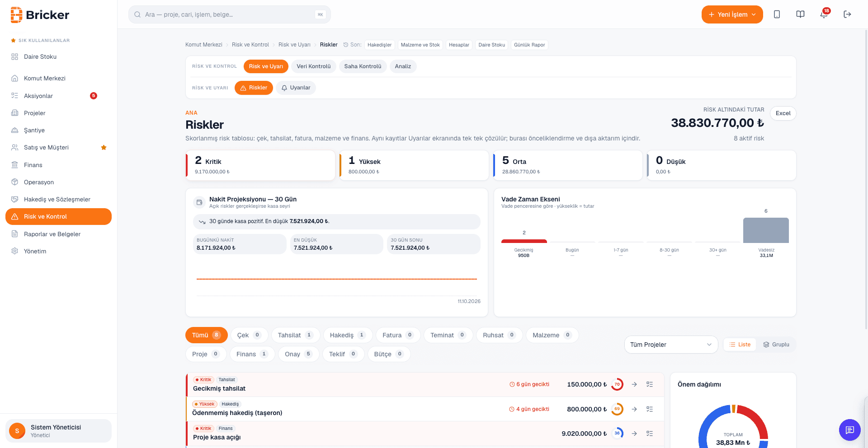Click the Vadesiz bar in timeline chart
Screen dimensions: 868x448
[766, 230]
